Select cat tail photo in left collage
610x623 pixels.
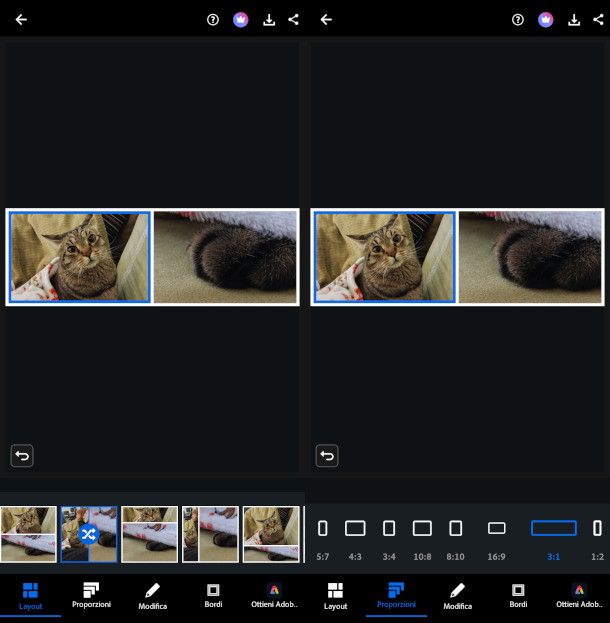[x=225, y=257]
